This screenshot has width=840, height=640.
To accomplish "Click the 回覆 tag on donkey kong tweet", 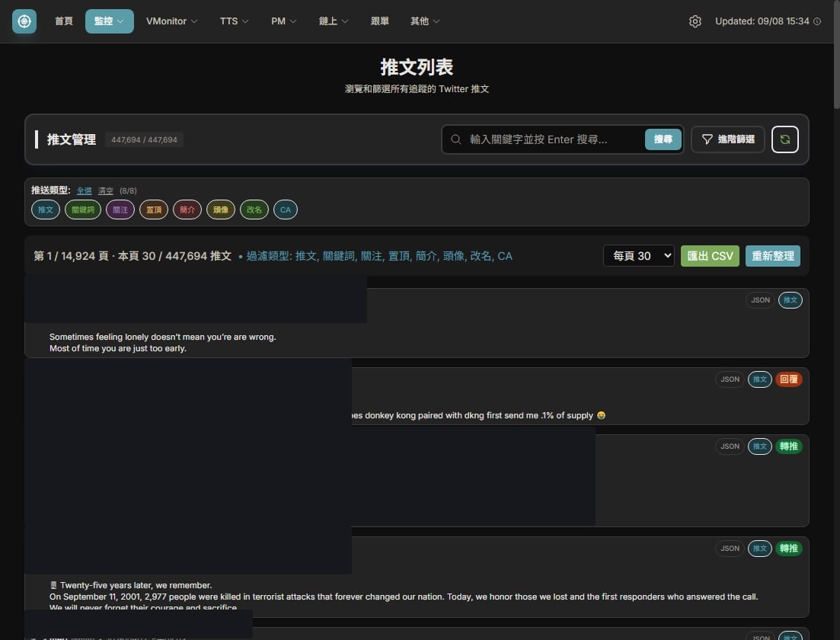I will point(788,379).
